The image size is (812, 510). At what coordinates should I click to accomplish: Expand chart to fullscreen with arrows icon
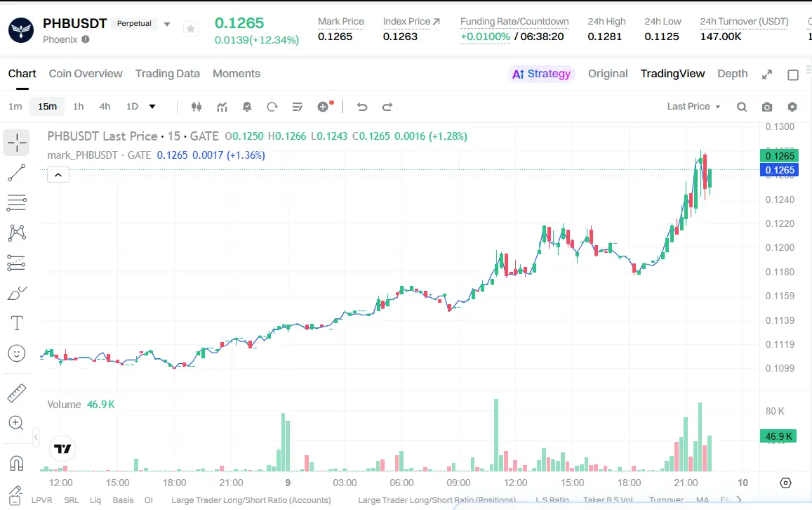pos(767,74)
